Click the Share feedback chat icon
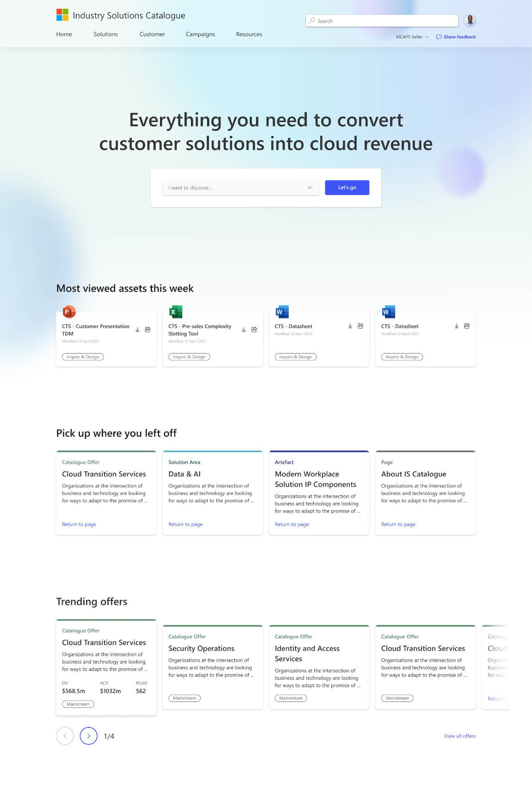The height and width of the screenshot is (787, 532). (439, 37)
